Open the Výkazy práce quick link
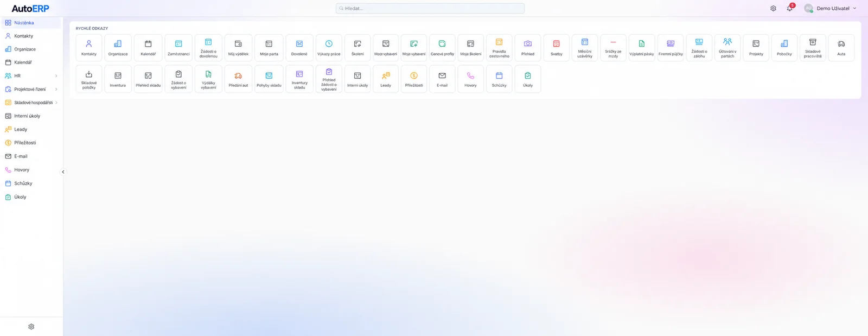This screenshot has height=336, width=868. 329,48
